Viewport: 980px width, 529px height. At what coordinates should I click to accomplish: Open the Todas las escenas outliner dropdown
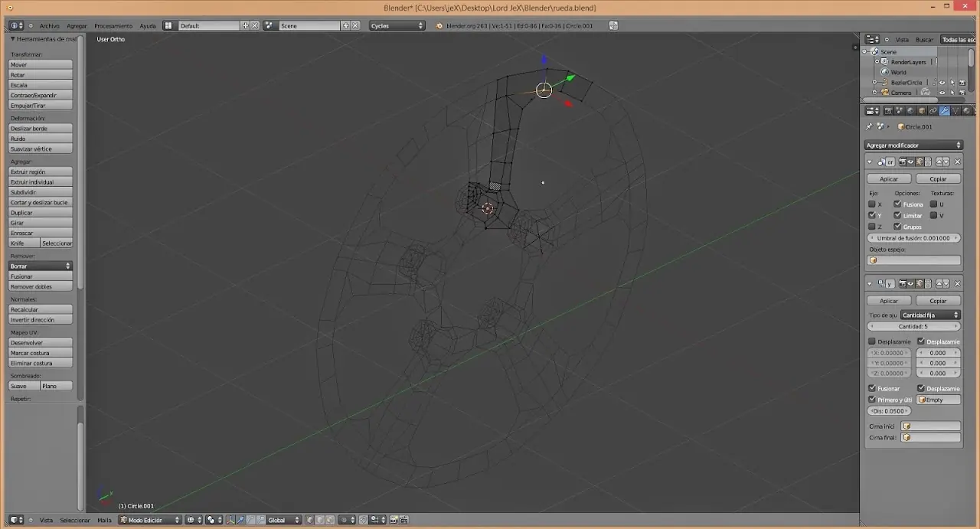click(x=958, y=39)
